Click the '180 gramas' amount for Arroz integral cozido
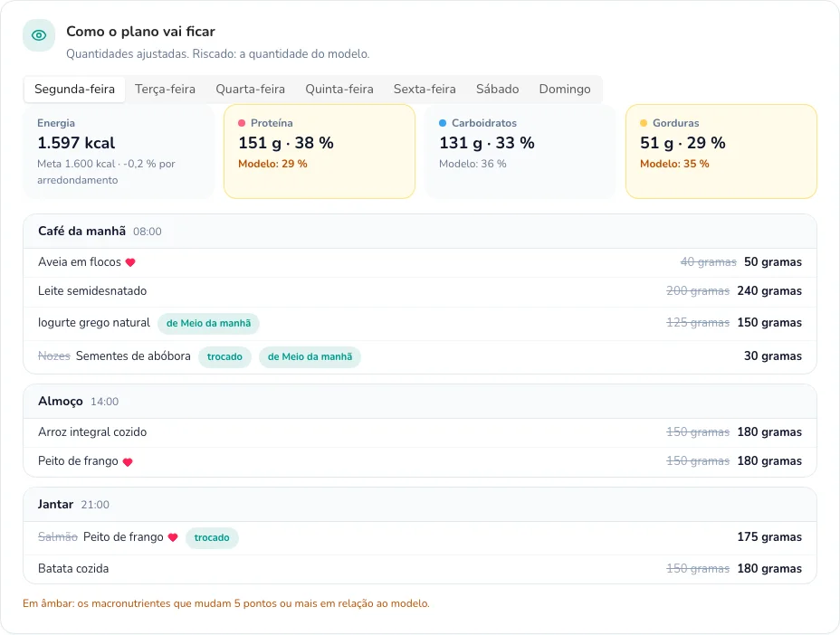 pyautogui.click(x=769, y=432)
